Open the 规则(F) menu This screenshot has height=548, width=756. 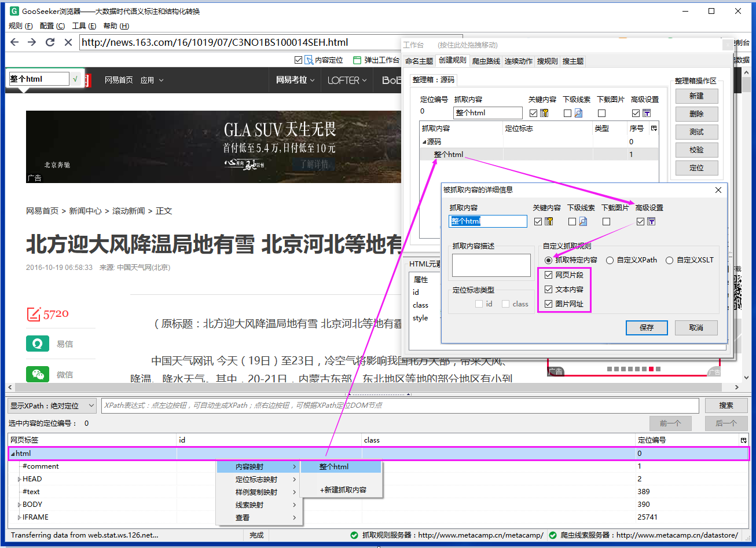click(x=20, y=25)
